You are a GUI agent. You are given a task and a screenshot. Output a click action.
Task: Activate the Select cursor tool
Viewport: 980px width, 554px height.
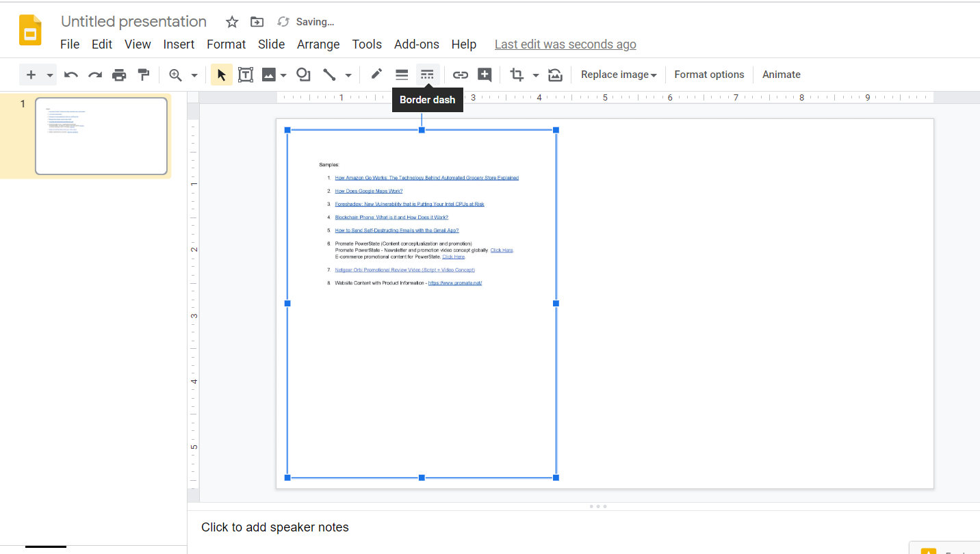tap(221, 75)
